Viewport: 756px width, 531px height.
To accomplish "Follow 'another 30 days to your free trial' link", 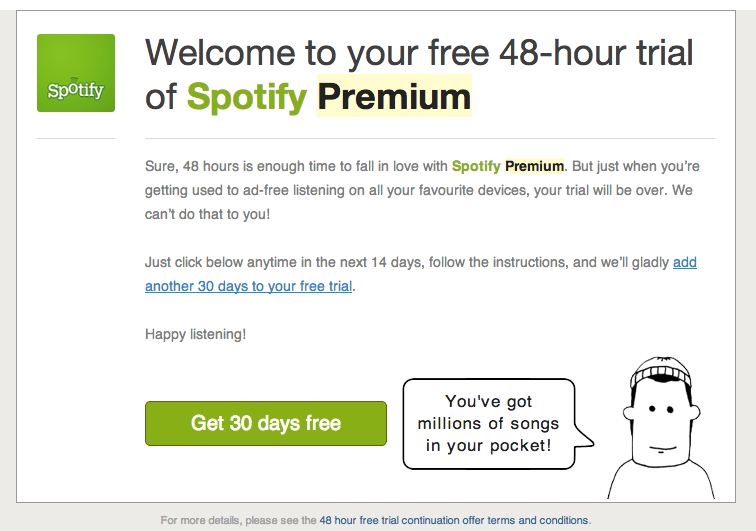I will pos(248,286).
